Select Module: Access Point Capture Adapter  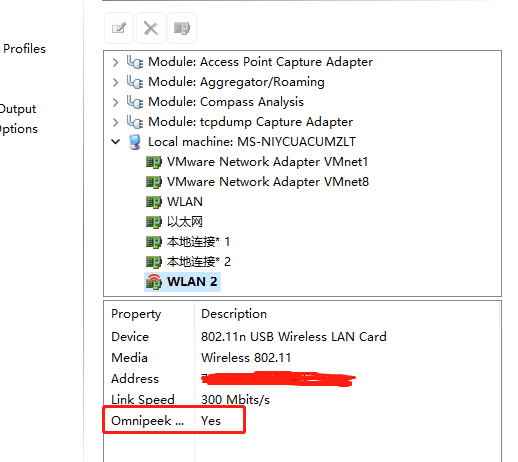pyautogui.click(x=260, y=62)
